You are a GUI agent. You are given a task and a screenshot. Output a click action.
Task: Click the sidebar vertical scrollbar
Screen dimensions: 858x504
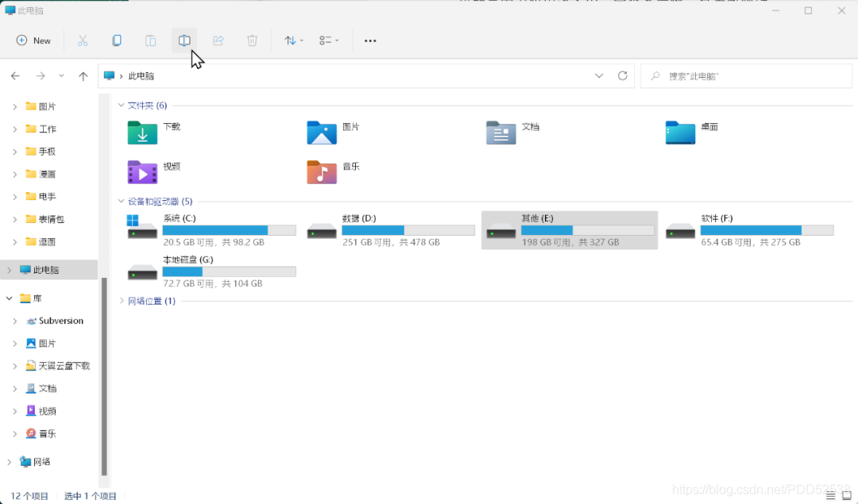[x=104, y=377]
